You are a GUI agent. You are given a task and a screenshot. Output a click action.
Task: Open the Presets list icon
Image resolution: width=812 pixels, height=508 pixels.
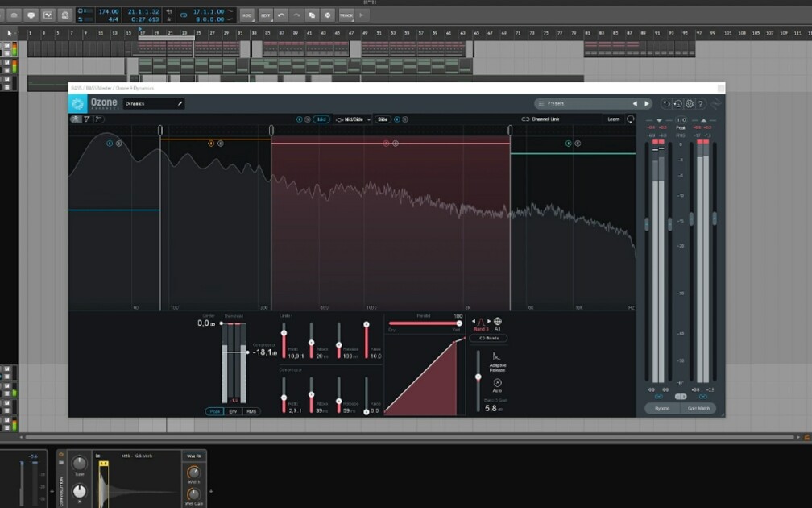[541, 104]
